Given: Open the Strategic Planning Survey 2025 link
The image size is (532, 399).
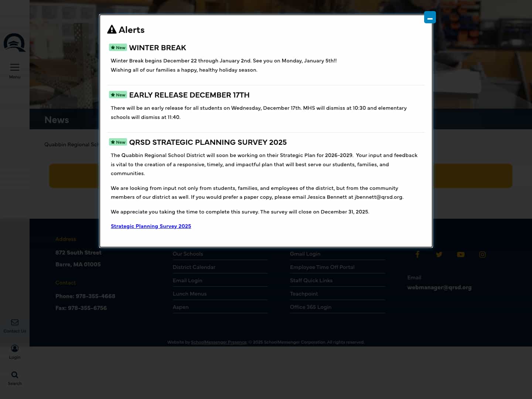Looking at the screenshot, I should point(151,226).
